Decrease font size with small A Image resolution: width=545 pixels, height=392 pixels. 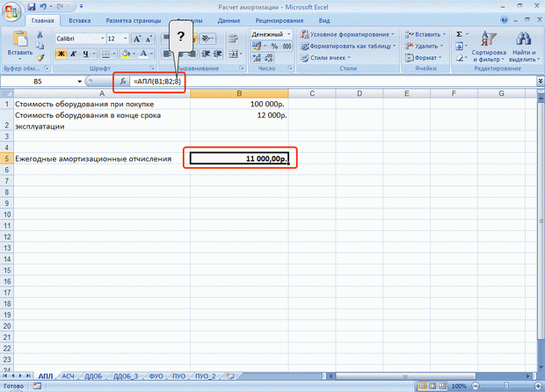[x=149, y=39]
